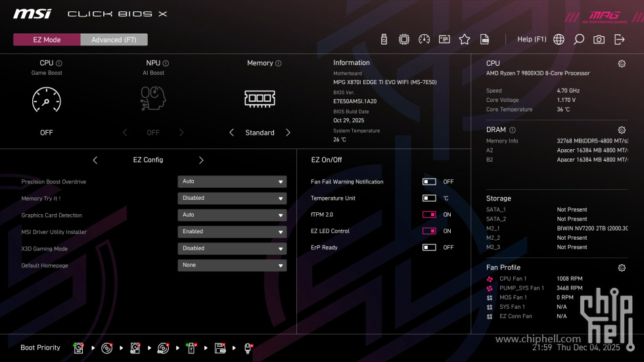Open the M-Flash USB icon
Screen dimensions: 644x362
pos(384,39)
